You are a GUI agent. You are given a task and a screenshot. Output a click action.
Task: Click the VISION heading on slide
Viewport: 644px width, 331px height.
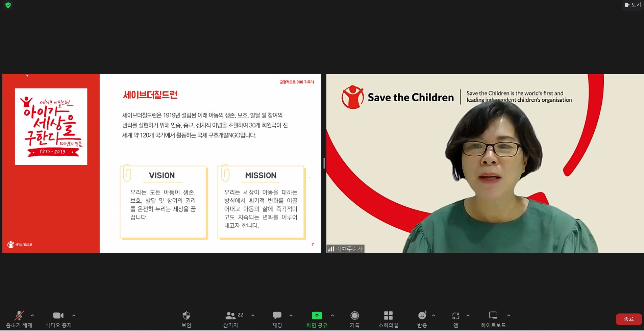162,175
